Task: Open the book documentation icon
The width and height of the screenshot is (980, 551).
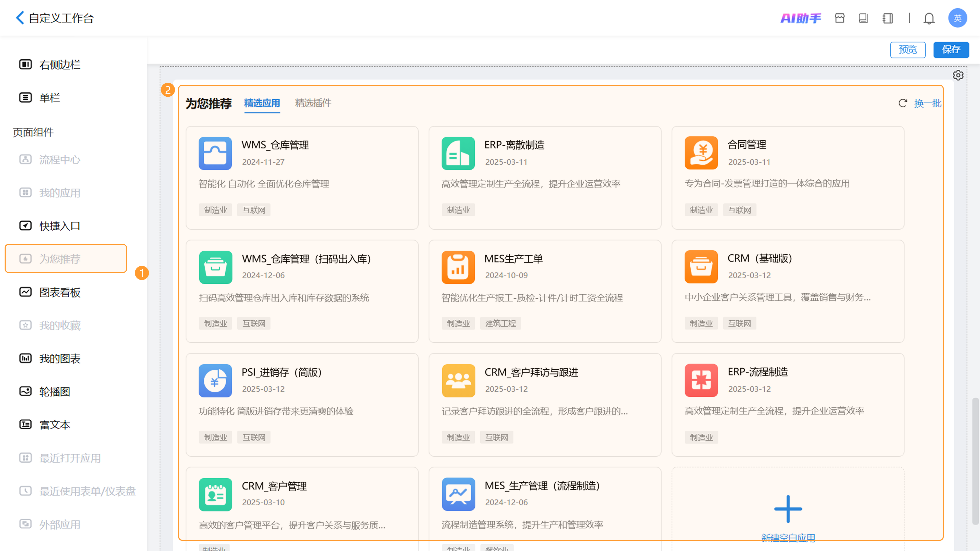Action: pos(863,18)
